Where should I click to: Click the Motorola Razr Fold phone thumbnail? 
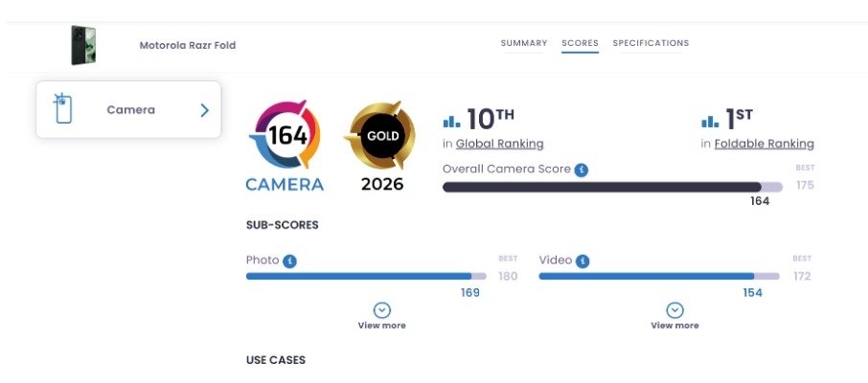pyautogui.click(x=83, y=45)
